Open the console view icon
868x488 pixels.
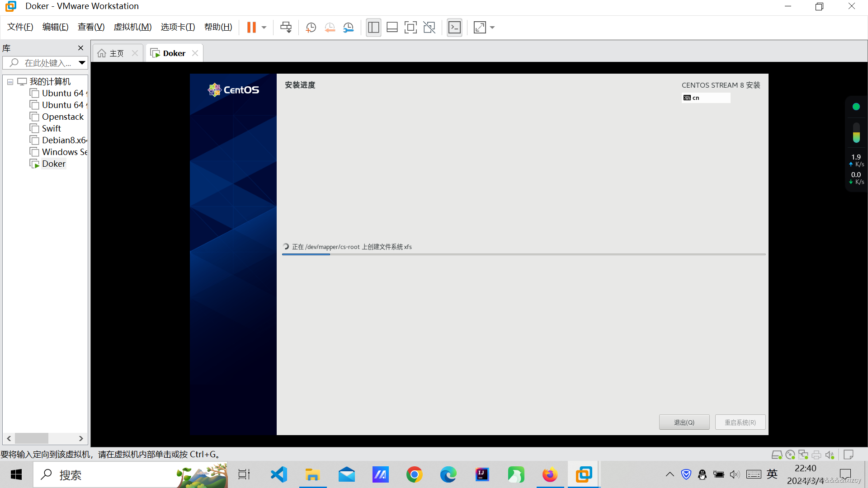tap(454, 28)
